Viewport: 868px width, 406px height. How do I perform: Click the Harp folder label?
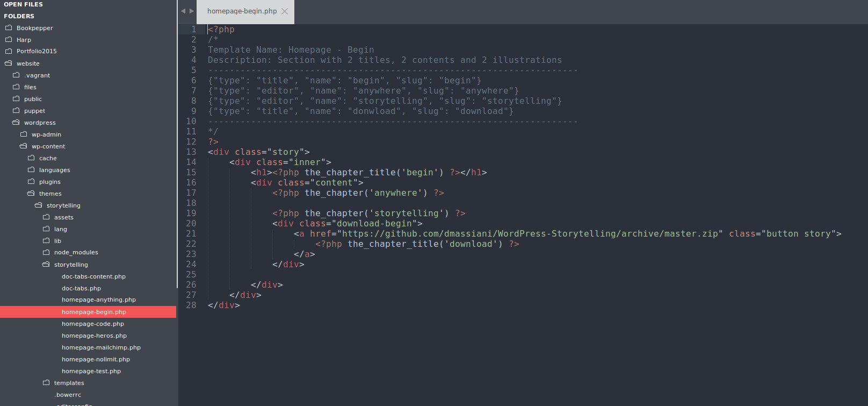[24, 40]
